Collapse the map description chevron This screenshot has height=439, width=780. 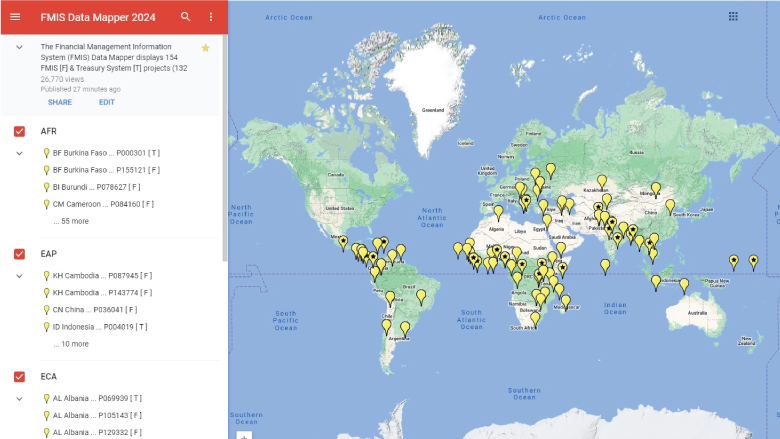19,47
